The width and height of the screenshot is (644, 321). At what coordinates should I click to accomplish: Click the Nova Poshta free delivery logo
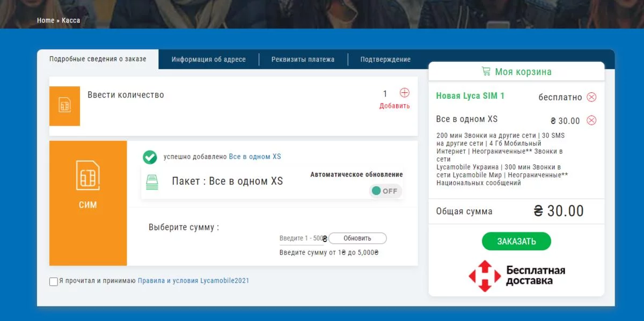517,276
